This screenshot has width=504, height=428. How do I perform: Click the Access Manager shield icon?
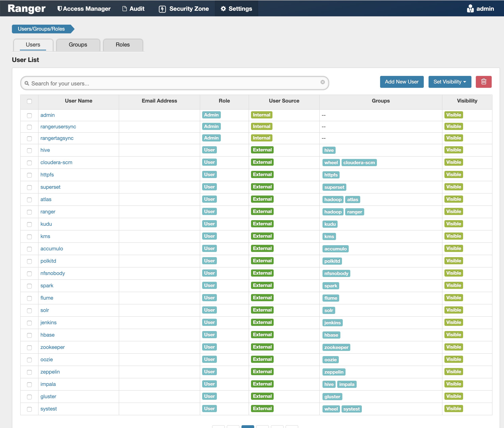pos(59,9)
